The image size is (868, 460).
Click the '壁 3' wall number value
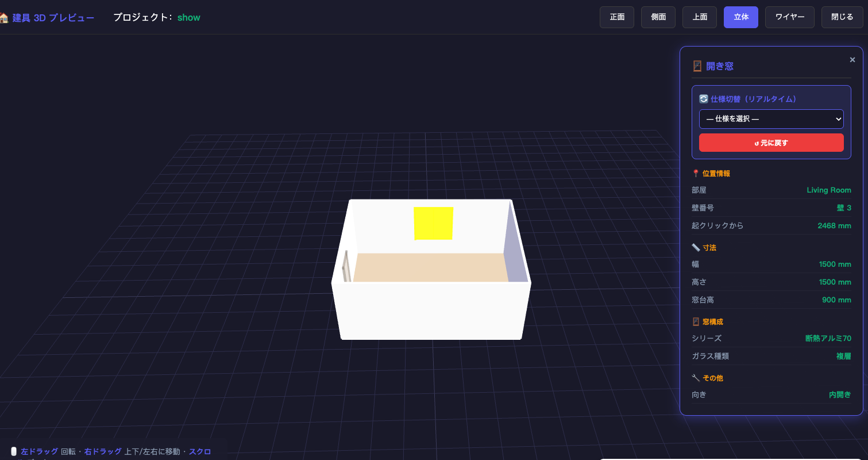click(x=844, y=208)
